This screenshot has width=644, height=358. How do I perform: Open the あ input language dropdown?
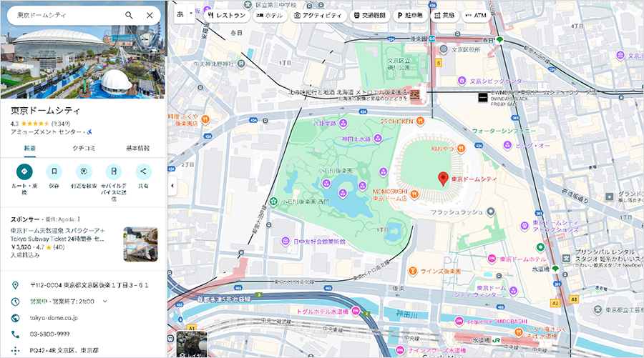[x=184, y=14]
